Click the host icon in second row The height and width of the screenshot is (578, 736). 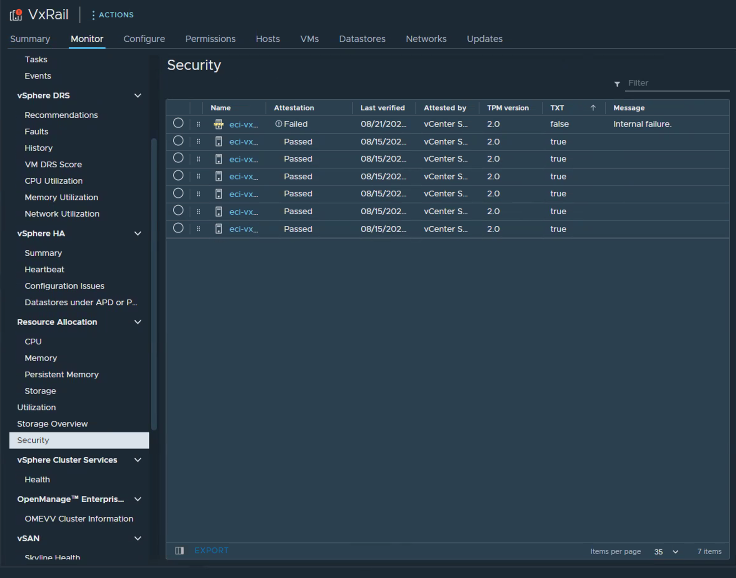click(218, 142)
